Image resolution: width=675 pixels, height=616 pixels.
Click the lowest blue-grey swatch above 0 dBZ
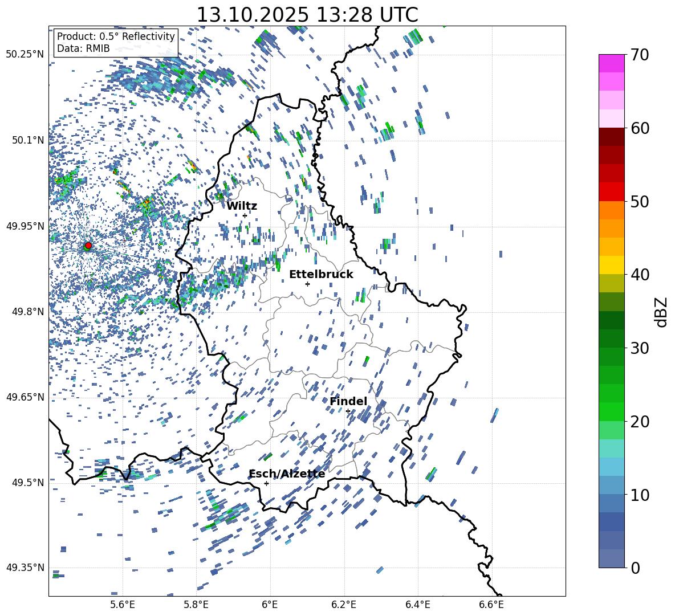(612, 558)
